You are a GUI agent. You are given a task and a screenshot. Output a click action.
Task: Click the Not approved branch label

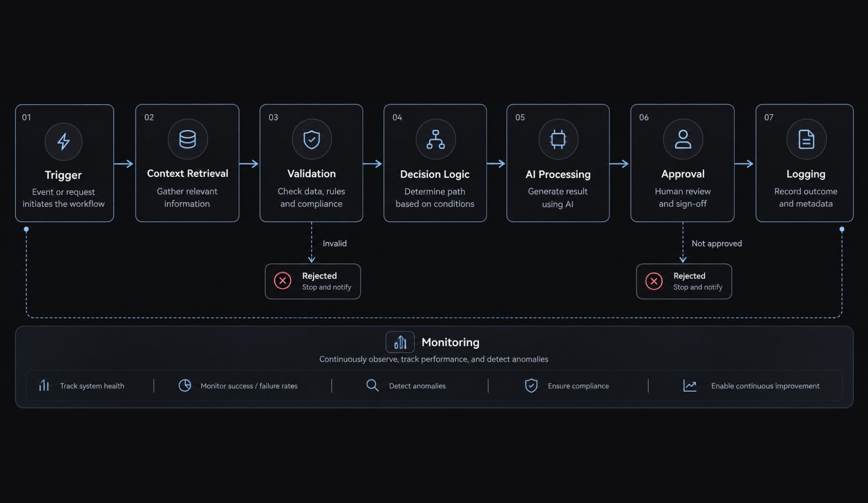click(717, 243)
